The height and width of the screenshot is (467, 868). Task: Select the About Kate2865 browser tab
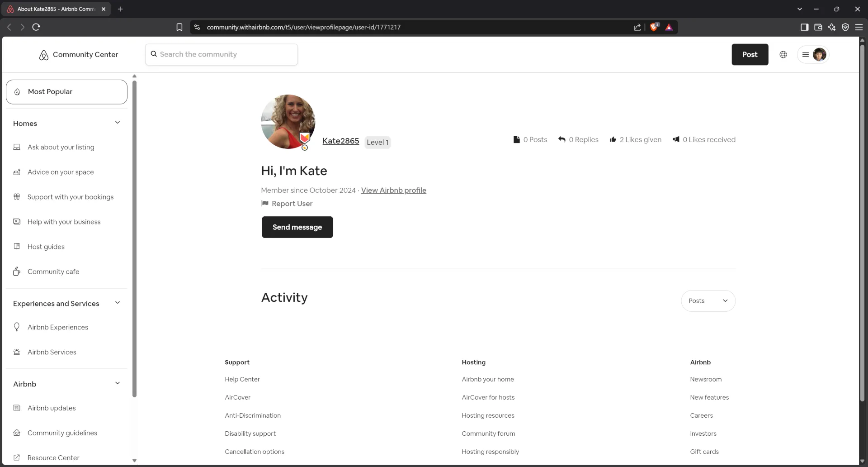pos(57,9)
